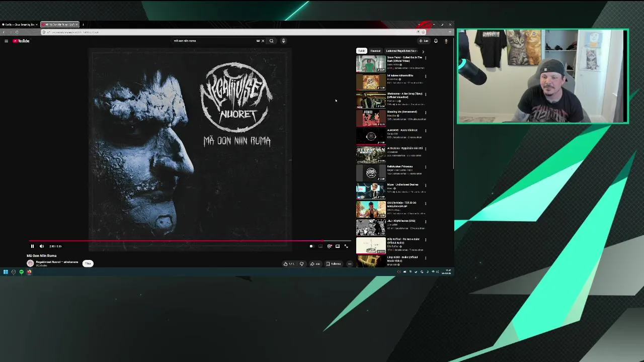Show more filter chips with arrow
This screenshot has width=644, height=362.
423,51
